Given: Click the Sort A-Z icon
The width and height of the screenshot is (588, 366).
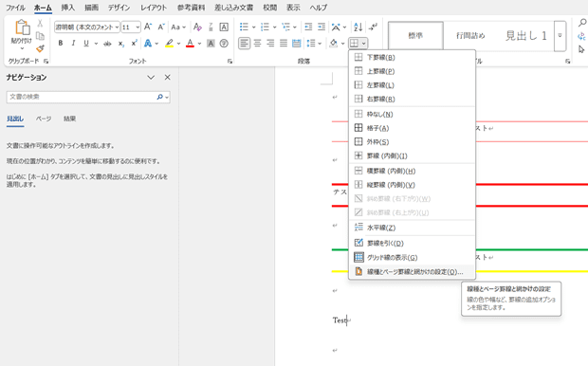Looking at the screenshot, I should click(358, 27).
